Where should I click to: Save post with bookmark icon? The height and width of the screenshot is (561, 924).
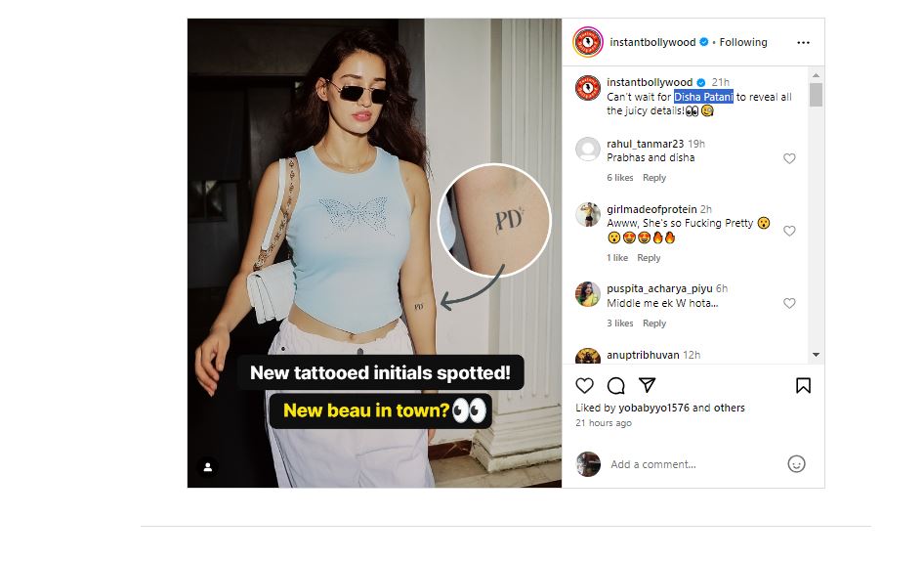pos(803,386)
